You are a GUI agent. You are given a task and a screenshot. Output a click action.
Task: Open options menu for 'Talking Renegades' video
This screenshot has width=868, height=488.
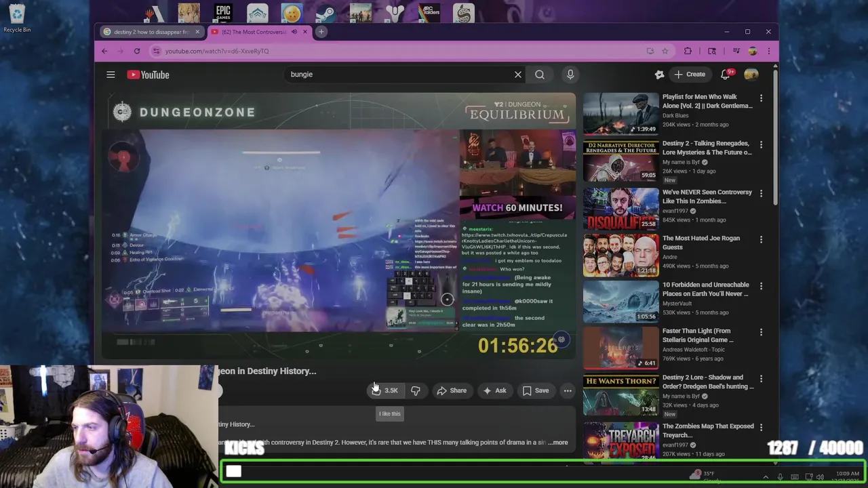tap(761, 144)
